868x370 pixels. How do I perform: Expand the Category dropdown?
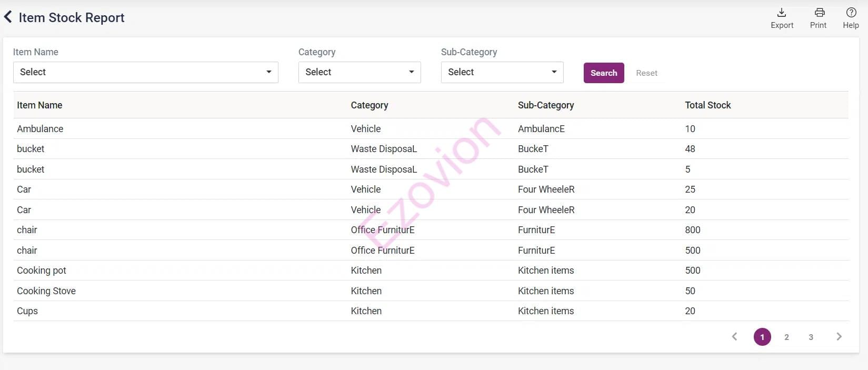coord(359,72)
